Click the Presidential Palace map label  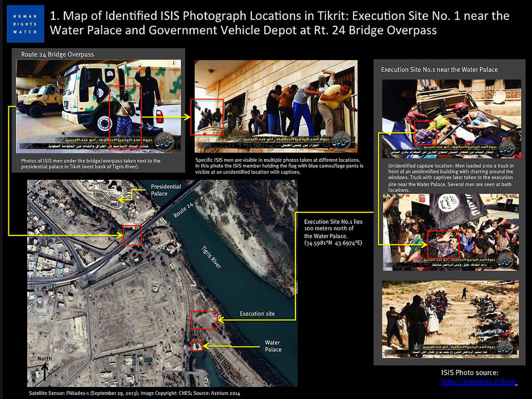(x=165, y=190)
